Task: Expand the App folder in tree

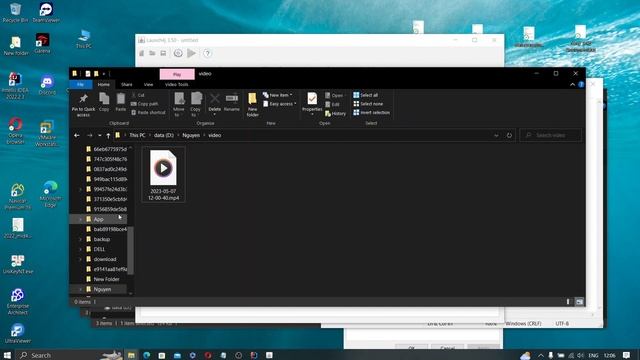Action: (x=80, y=220)
